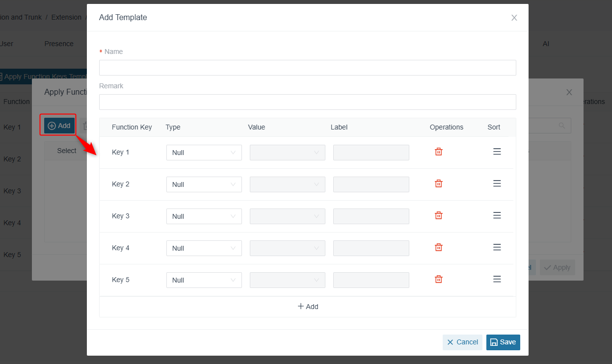Click the Label field for Key 2
The width and height of the screenshot is (612, 364).
pyautogui.click(x=371, y=184)
